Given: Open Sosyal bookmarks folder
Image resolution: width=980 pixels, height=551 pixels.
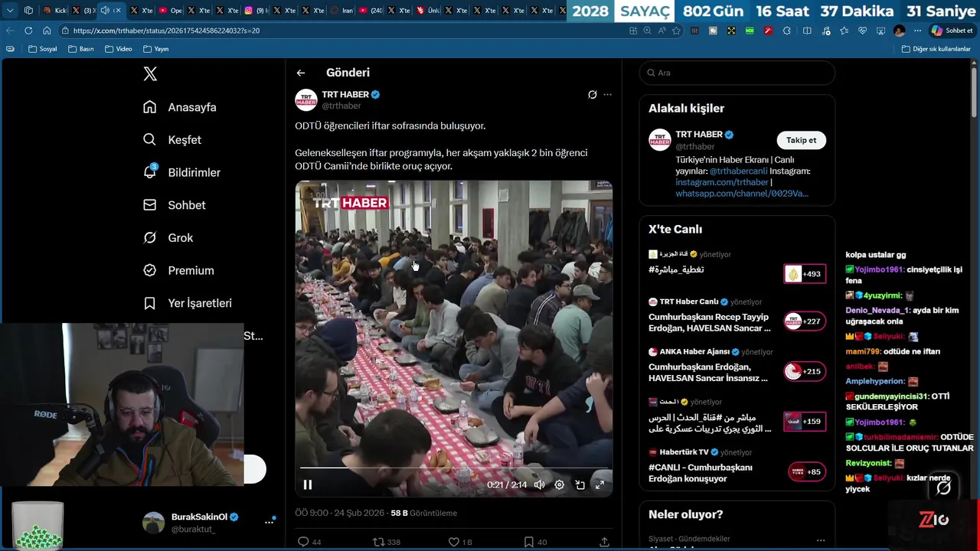Looking at the screenshot, I should pyautogui.click(x=42, y=49).
